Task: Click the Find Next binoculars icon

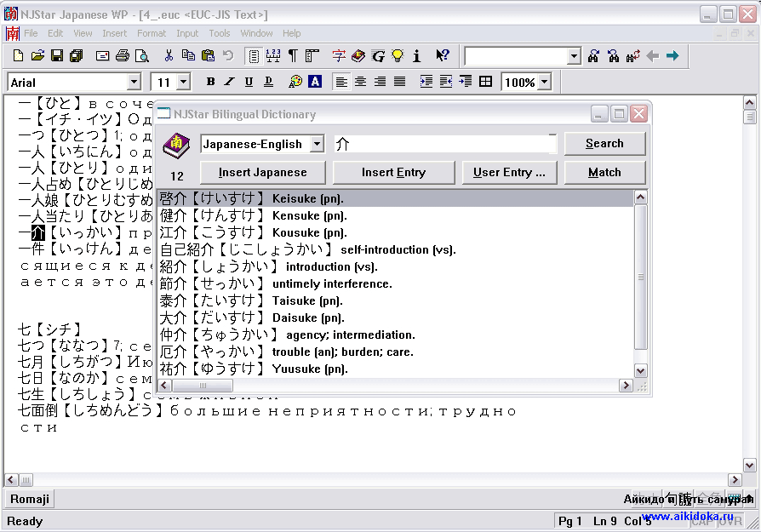Action: click(x=613, y=56)
